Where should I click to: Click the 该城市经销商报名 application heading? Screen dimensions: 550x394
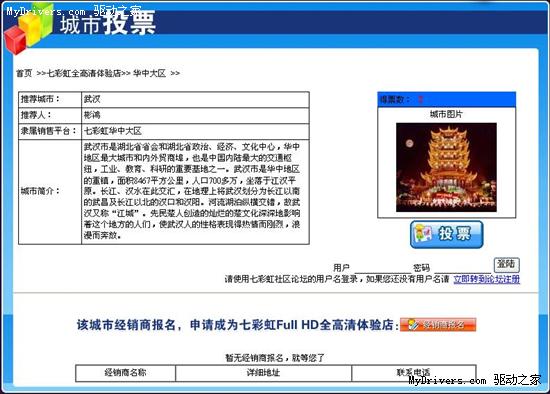(x=238, y=325)
